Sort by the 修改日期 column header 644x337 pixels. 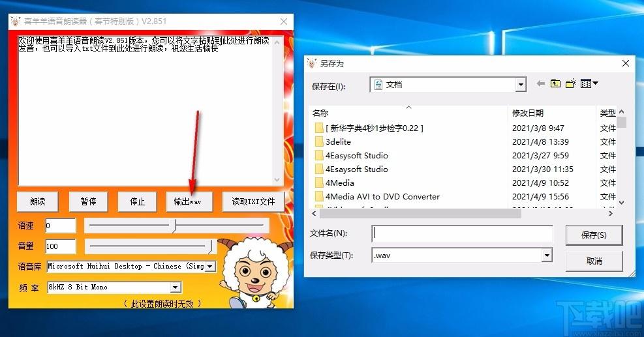528,113
